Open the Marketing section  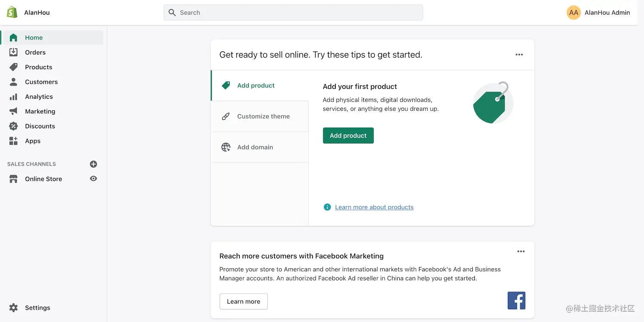pos(40,111)
